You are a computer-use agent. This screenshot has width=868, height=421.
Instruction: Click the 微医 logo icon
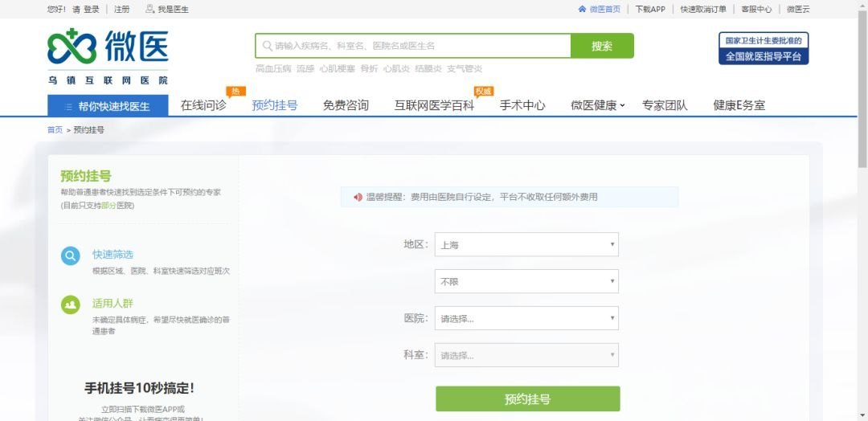(72, 47)
